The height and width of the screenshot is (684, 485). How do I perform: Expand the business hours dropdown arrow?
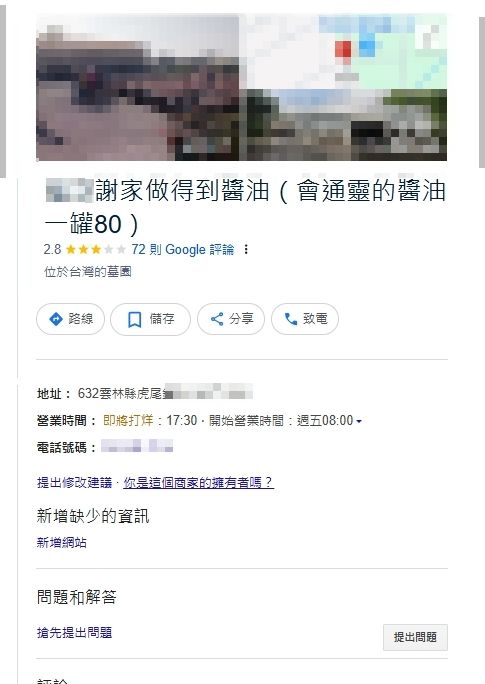tap(359, 421)
